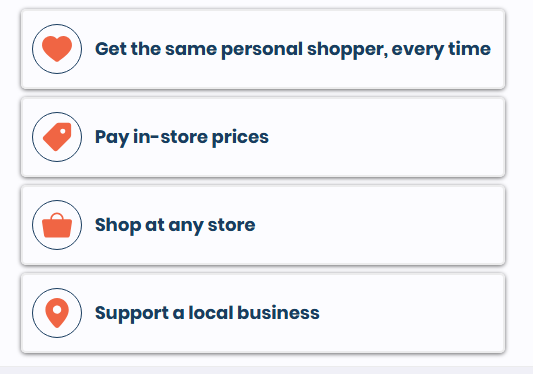Click the orange heart icon

coord(57,49)
